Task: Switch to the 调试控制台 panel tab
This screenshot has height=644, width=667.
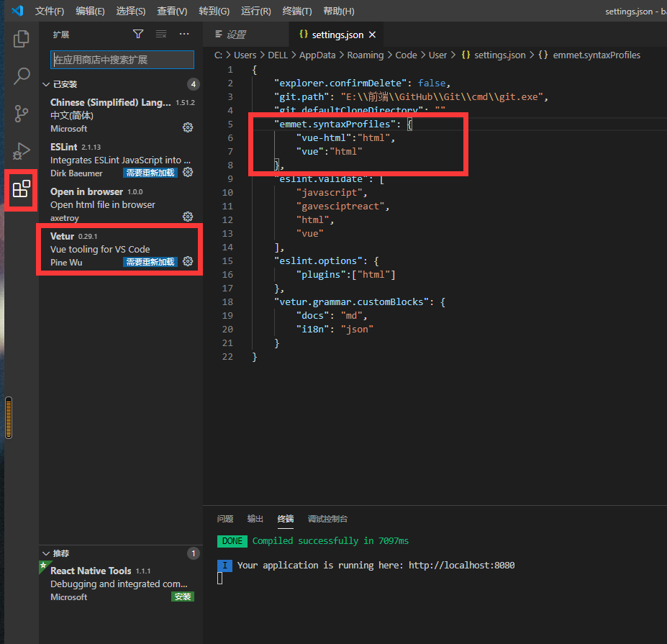Action: point(327,519)
